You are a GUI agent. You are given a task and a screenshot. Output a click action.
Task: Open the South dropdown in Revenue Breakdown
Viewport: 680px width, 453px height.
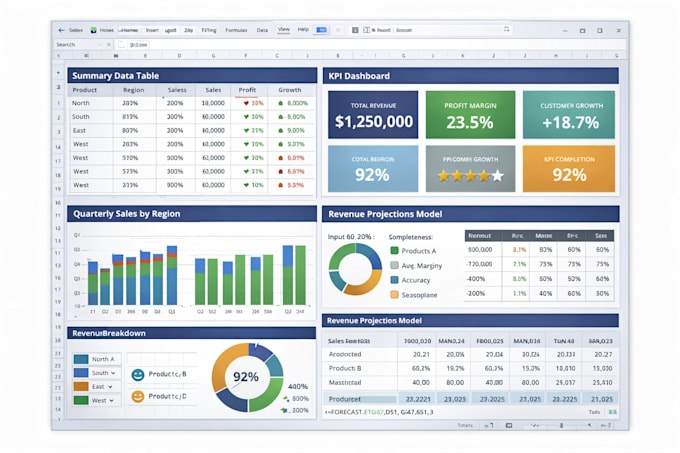(113, 373)
